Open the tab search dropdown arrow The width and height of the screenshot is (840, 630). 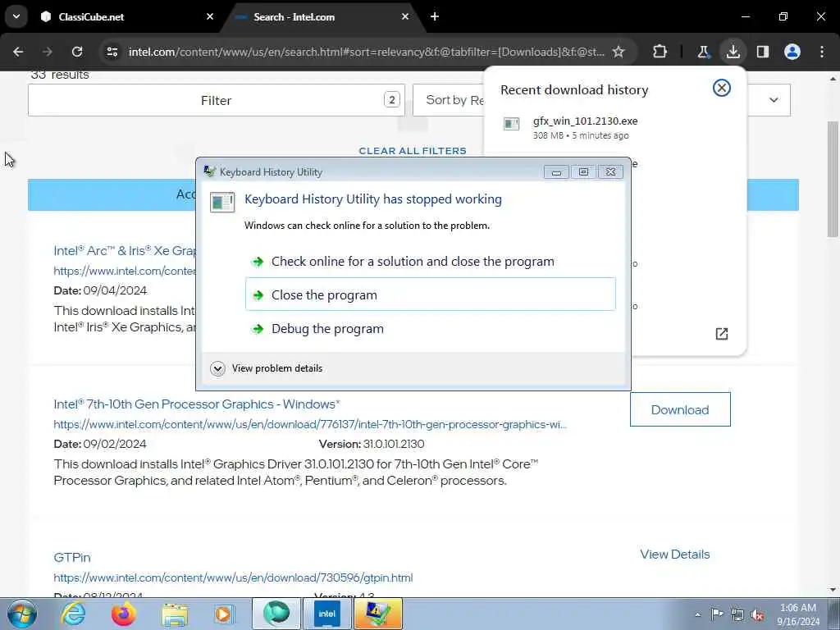coord(16,16)
